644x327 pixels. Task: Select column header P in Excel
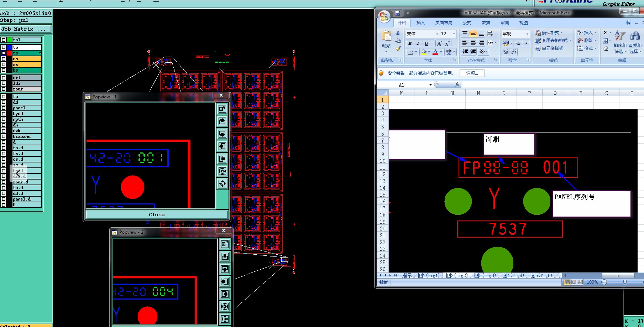(529, 93)
